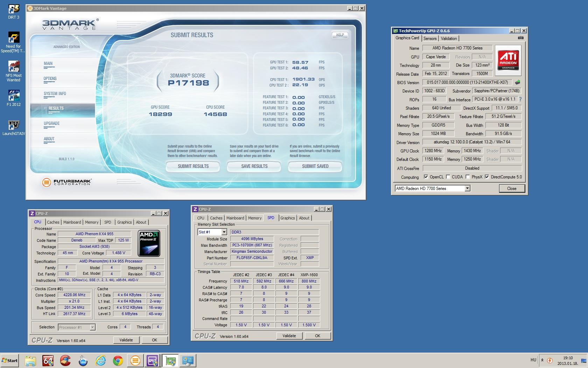The height and width of the screenshot is (368, 588).
Task: Switch to CPU-Z taskbar button
Action: (153, 360)
